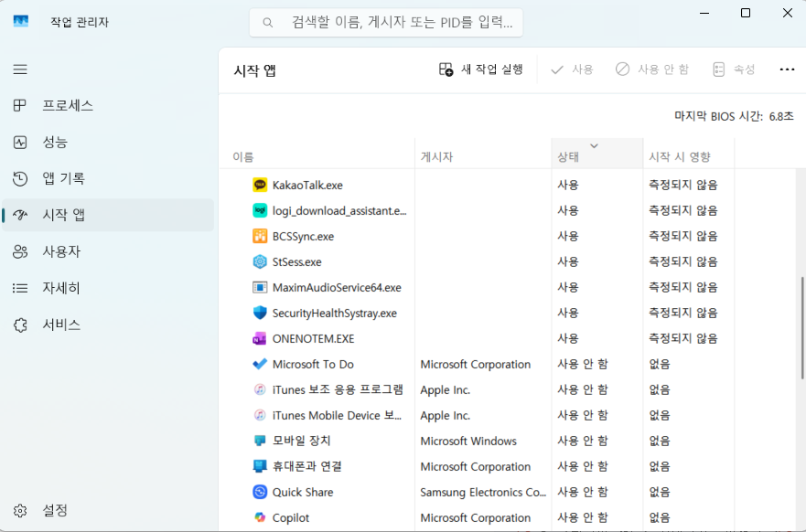Sort by the 상태 column header

click(597, 154)
